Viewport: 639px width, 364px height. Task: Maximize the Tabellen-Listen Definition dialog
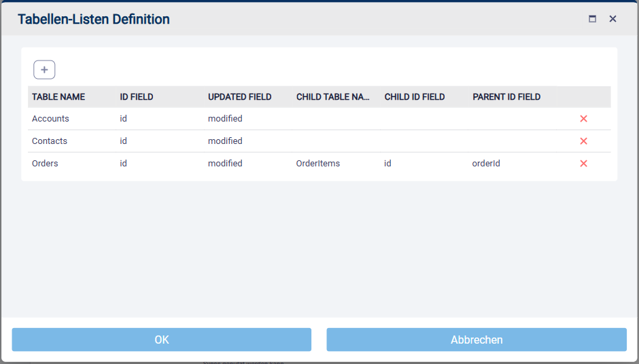[x=592, y=19]
